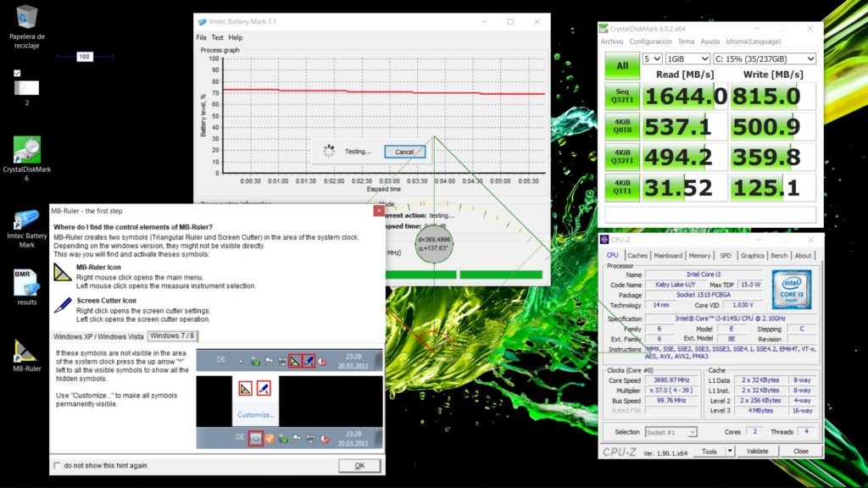Switch to Graphics tab in CPU-Z
Image resolution: width=868 pixels, height=488 pixels.
pos(753,256)
